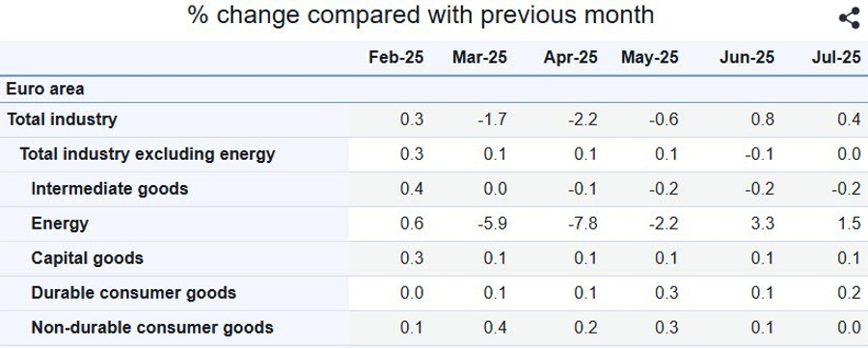868x348 pixels.
Task: Click the Euro area row label
Action: coord(45,89)
